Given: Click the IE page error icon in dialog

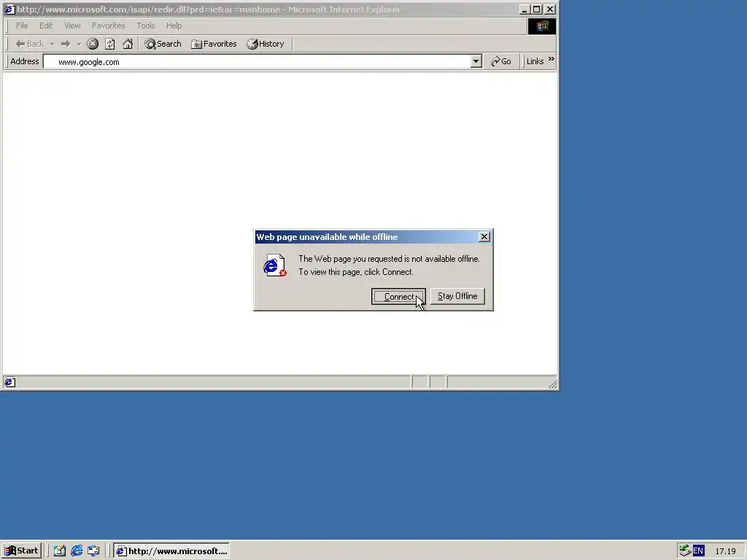Looking at the screenshot, I should tap(275, 265).
